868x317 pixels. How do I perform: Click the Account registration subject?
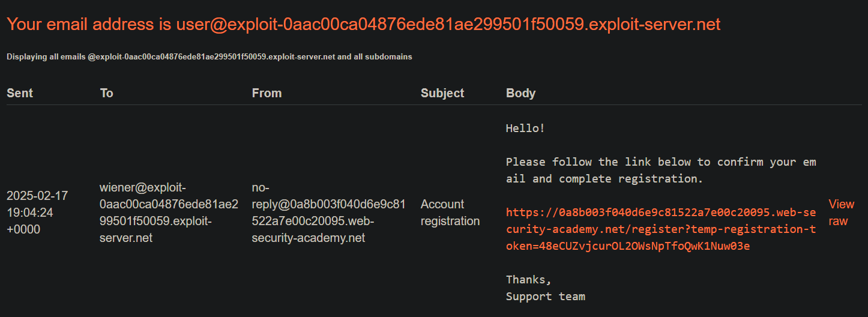[450, 213]
